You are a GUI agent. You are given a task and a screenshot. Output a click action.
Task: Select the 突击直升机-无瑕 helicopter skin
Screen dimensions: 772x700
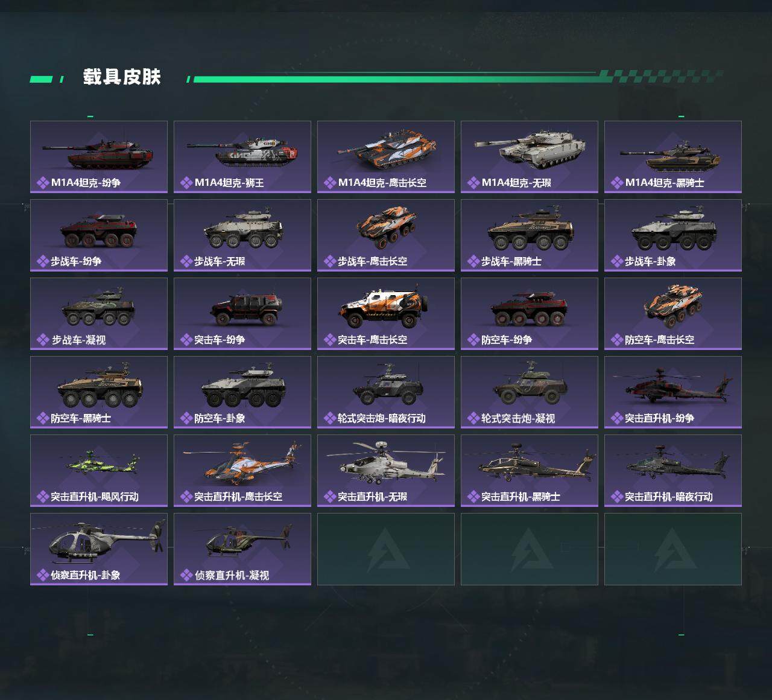[386, 471]
